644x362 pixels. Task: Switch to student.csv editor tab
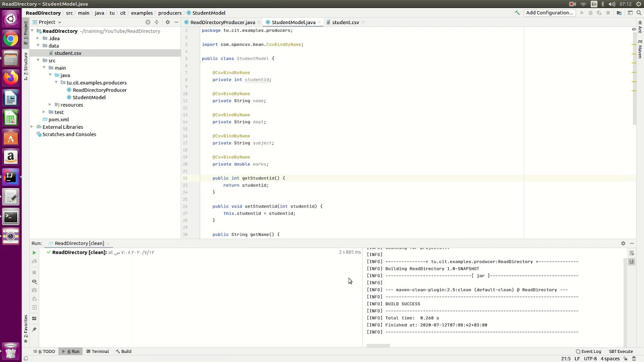pos(345,22)
